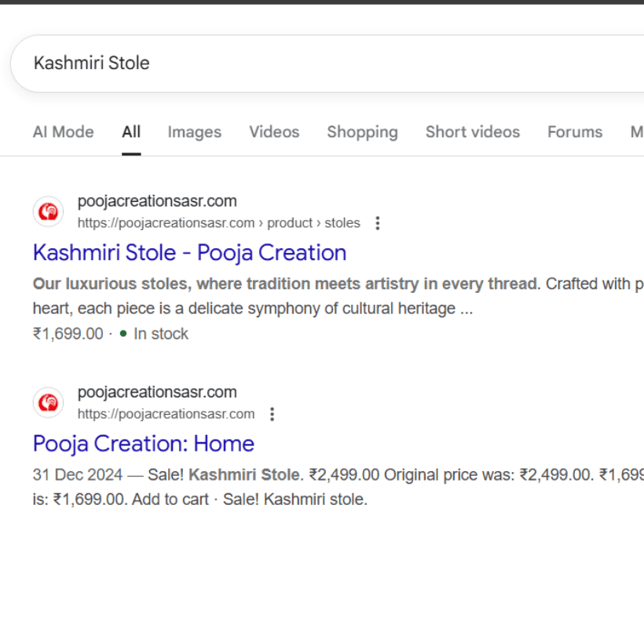Switch to the Videos tab
The height and width of the screenshot is (644, 644).
click(x=274, y=132)
